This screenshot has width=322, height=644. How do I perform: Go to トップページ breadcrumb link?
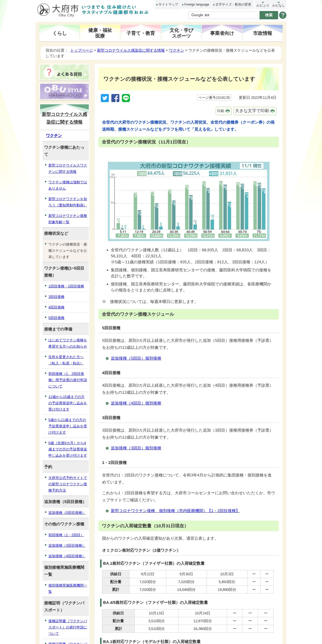82,50
